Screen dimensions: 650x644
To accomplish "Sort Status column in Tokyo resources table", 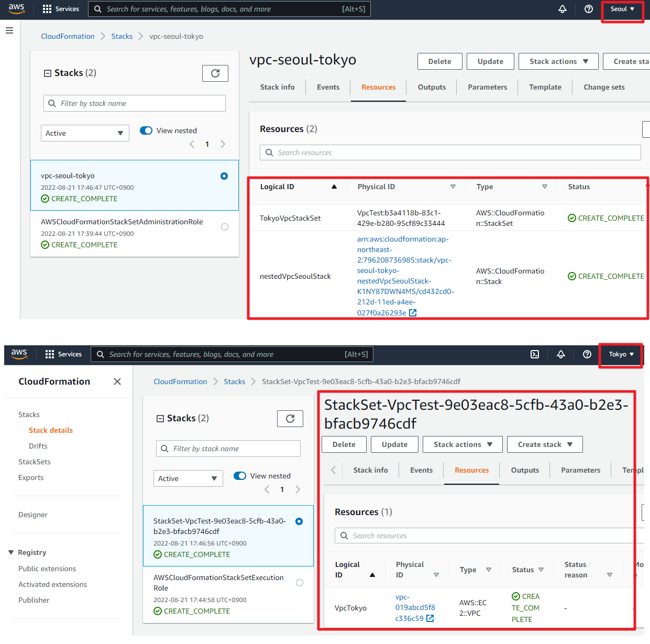I will (541, 570).
